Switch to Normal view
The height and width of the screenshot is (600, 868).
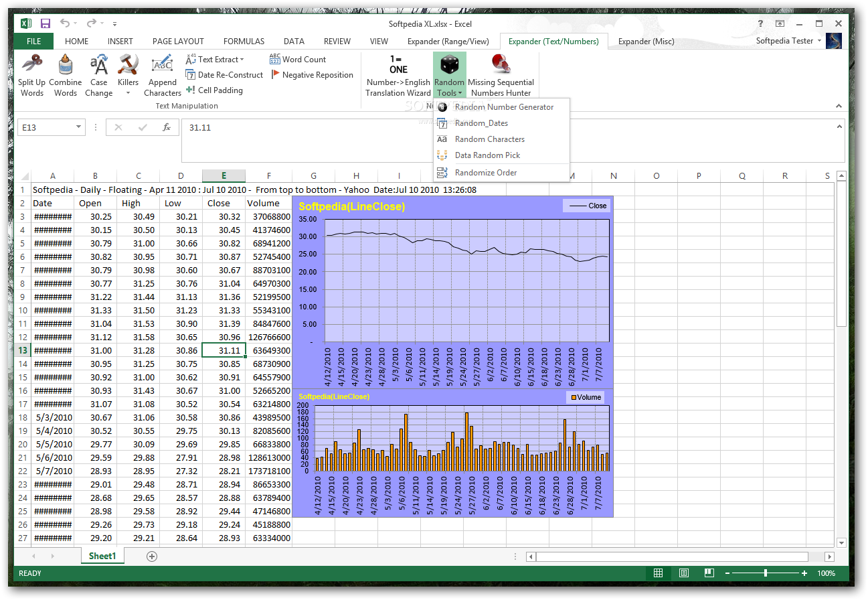(x=659, y=573)
